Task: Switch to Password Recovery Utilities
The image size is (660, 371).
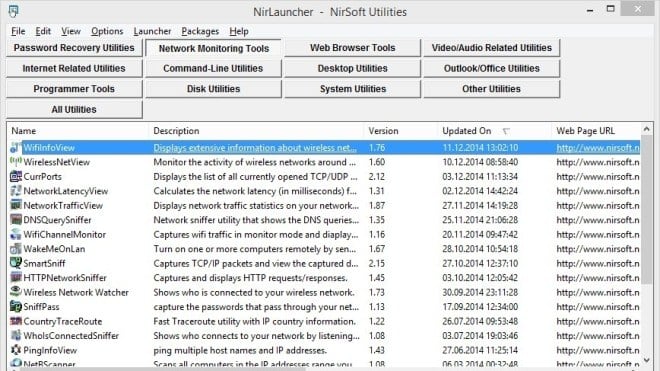Action: (74, 48)
